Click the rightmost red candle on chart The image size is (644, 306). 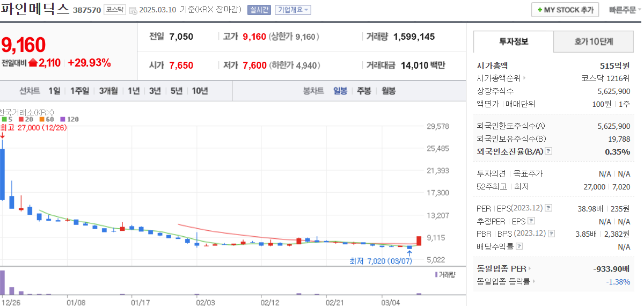click(419, 241)
